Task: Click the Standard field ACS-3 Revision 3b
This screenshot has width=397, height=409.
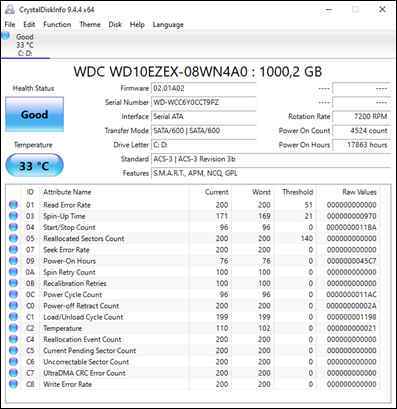Action: click(x=271, y=159)
